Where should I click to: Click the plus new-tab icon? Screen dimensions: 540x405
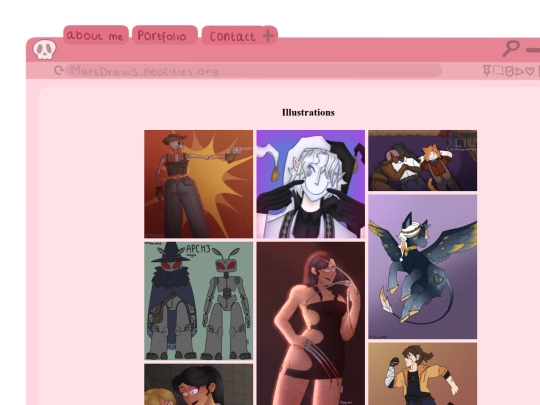click(269, 35)
